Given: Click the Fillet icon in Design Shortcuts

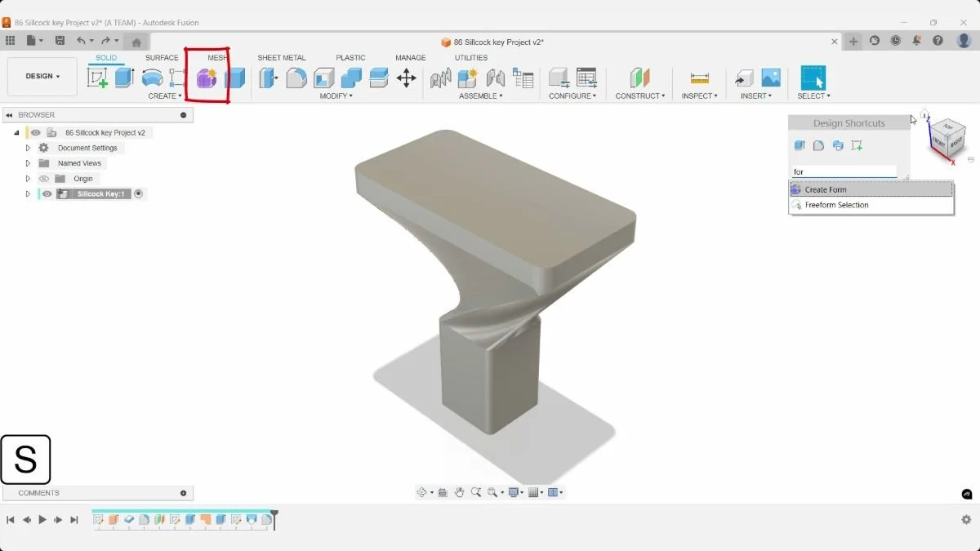Looking at the screenshot, I should (818, 145).
